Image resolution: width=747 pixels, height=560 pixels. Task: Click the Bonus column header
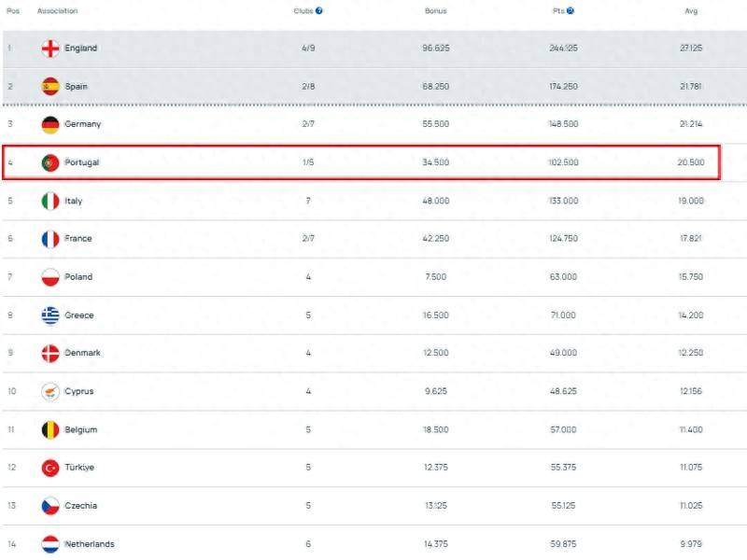(436, 10)
